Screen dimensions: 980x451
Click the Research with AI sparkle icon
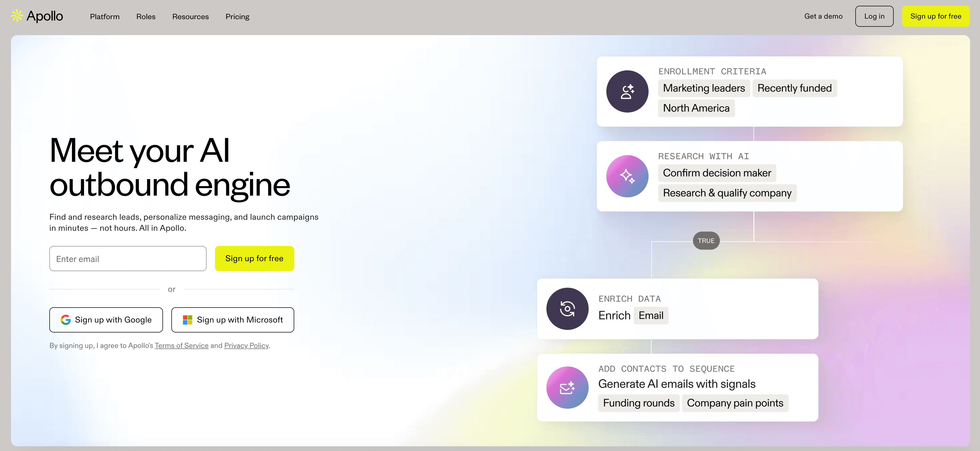click(x=627, y=176)
